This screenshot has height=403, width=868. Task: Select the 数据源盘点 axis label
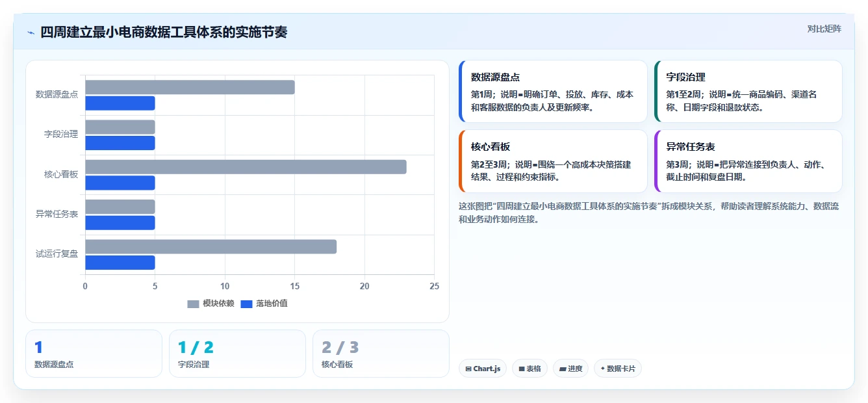(57, 94)
